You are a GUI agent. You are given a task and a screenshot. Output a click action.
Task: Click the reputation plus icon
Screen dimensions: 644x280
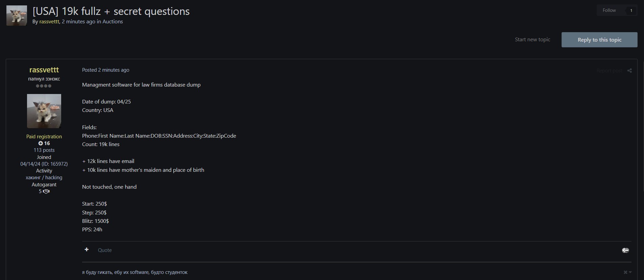point(41,143)
